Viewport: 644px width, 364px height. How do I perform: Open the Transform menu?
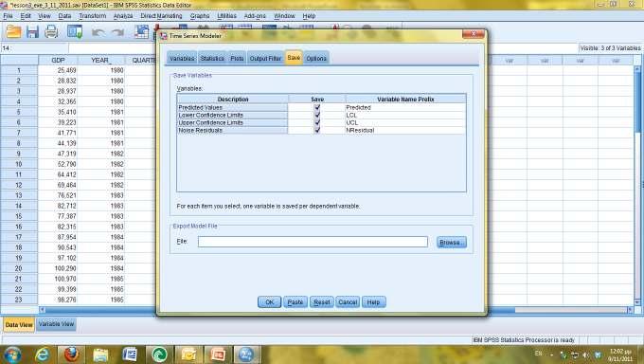[93, 16]
